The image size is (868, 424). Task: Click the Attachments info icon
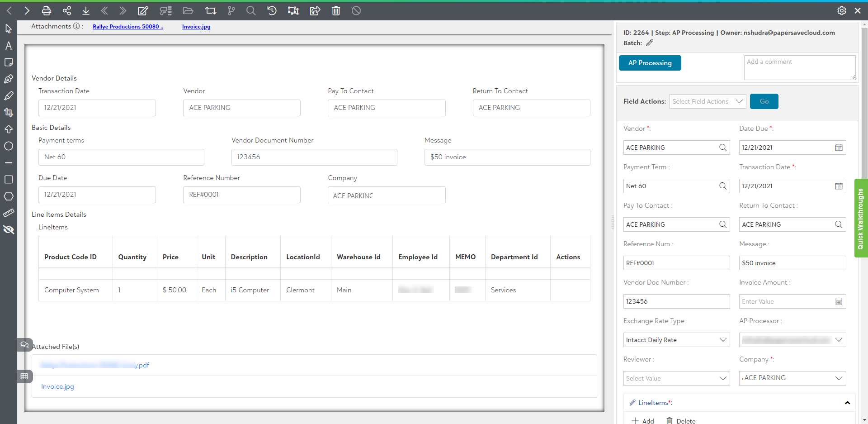(x=76, y=26)
